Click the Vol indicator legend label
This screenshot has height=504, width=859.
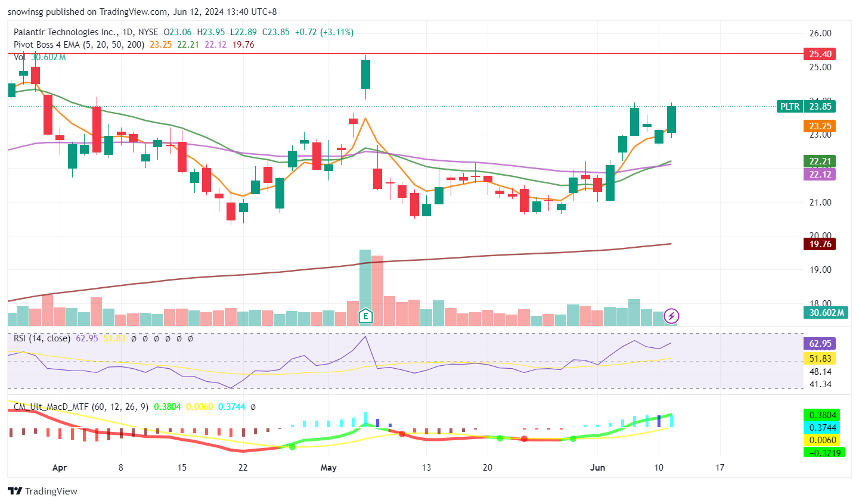pyautogui.click(x=20, y=57)
